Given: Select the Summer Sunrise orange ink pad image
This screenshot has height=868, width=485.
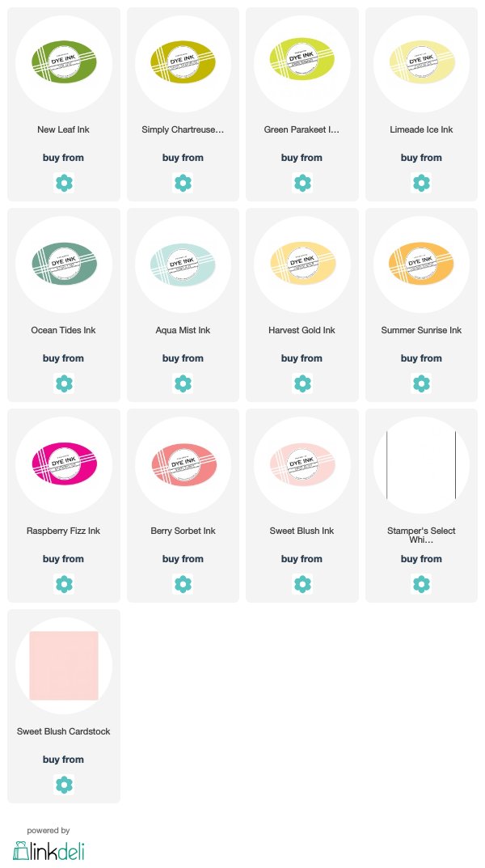Looking at the screenshot, I should pyautogui.click(x=421, y=263).
